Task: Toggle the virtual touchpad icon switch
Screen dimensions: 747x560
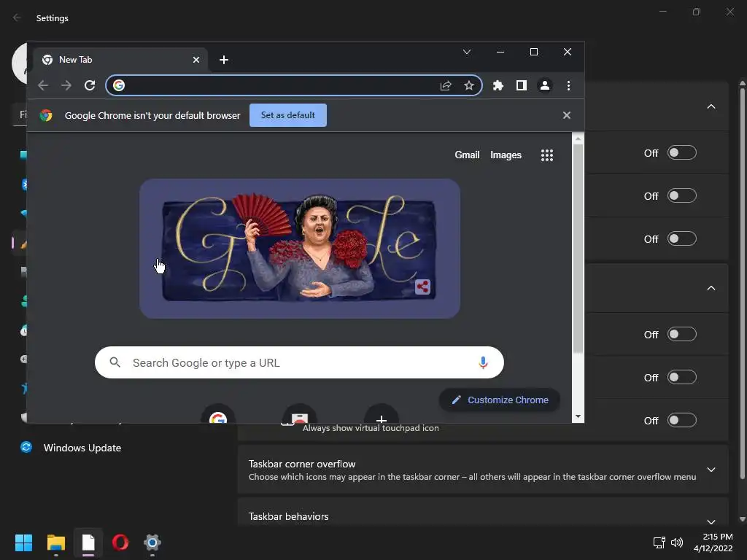Action: point(682,421)
